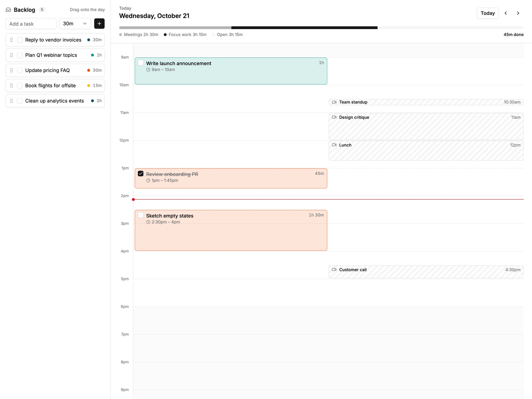Click the 2h duration on Clean up analytics events
The image size is (532, 399).
coord(99,101)
